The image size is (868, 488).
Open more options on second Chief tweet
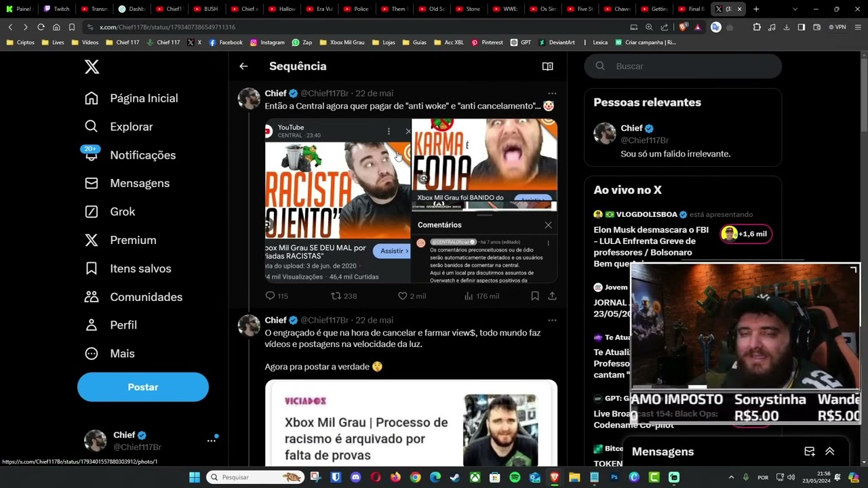[552, 321]
